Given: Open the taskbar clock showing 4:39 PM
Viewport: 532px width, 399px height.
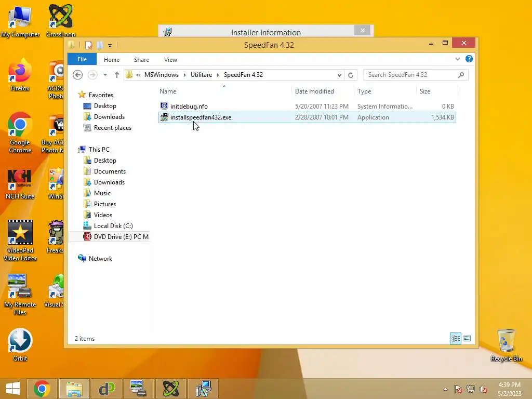Looking at the screenshot, I should 509,389.
